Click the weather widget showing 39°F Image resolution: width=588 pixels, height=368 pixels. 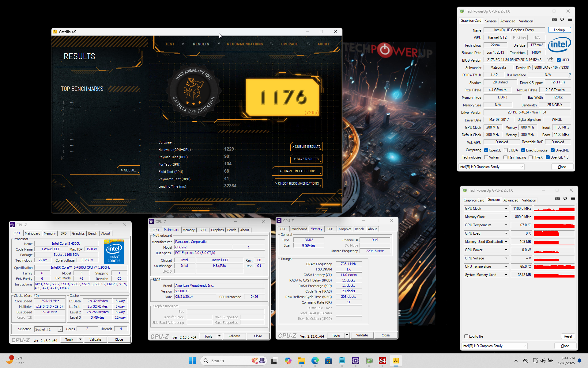click(x=15, y=361)
